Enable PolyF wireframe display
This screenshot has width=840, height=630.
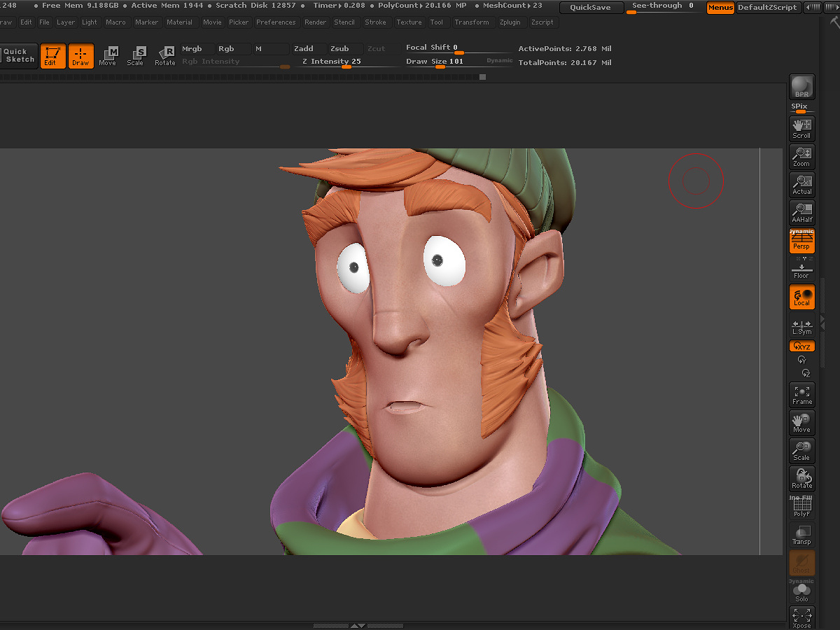(x=801, y=507)
